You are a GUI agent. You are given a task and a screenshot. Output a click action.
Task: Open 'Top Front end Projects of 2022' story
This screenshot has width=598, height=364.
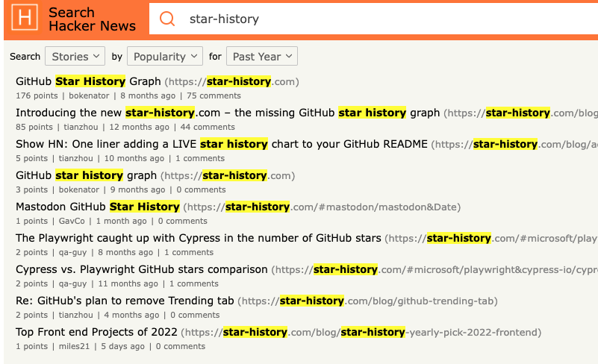96,332
